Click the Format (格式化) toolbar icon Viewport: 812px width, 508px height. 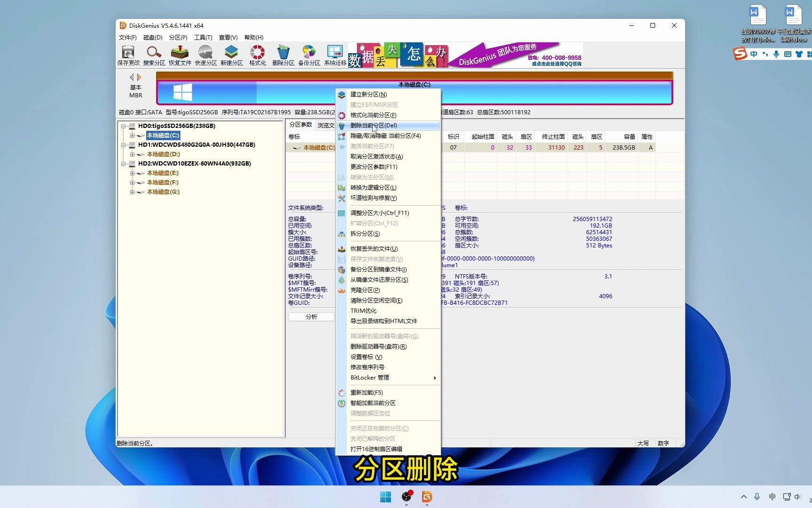tap(258, 55)
